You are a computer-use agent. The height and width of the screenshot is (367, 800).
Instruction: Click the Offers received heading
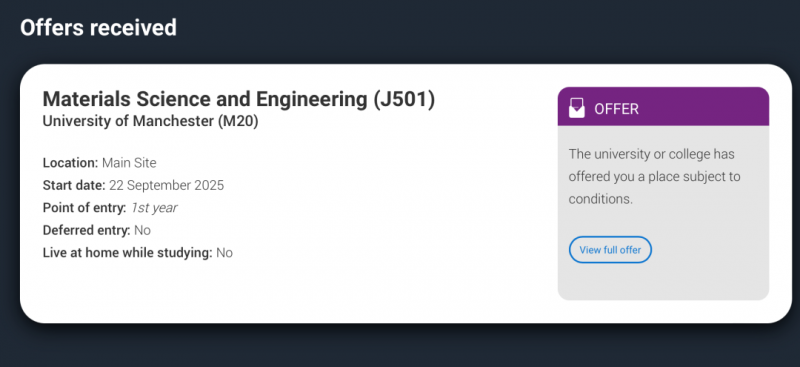point(98,28)
